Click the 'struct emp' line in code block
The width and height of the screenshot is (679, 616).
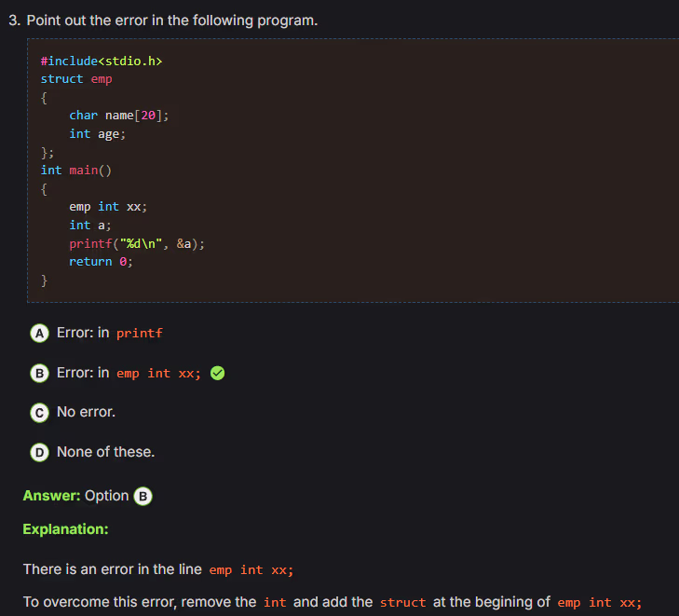[x=76, y=79]
